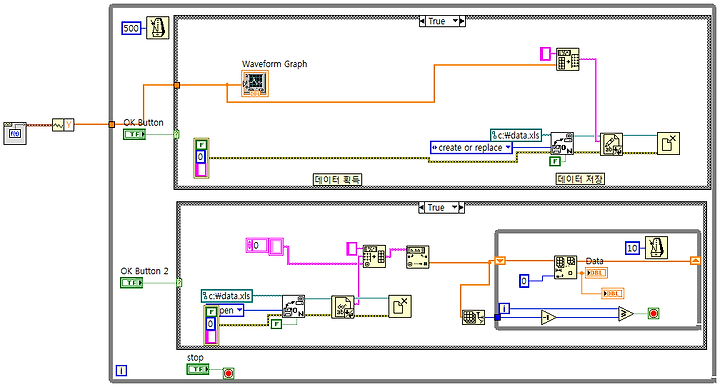Click the 0 index constant wired to Index Array
The width and height of the screenshot is (720, 387).
click(524, 280)
